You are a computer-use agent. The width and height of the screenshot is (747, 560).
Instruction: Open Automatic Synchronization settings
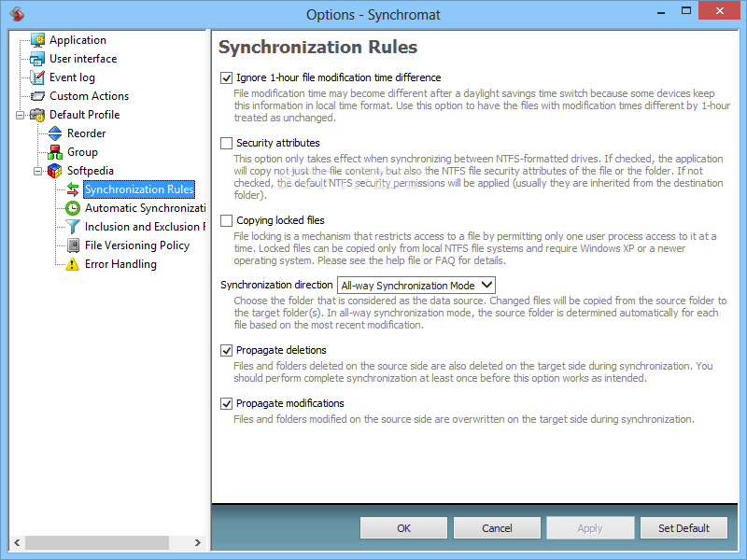pyautogui.click(x=145, y=208)
